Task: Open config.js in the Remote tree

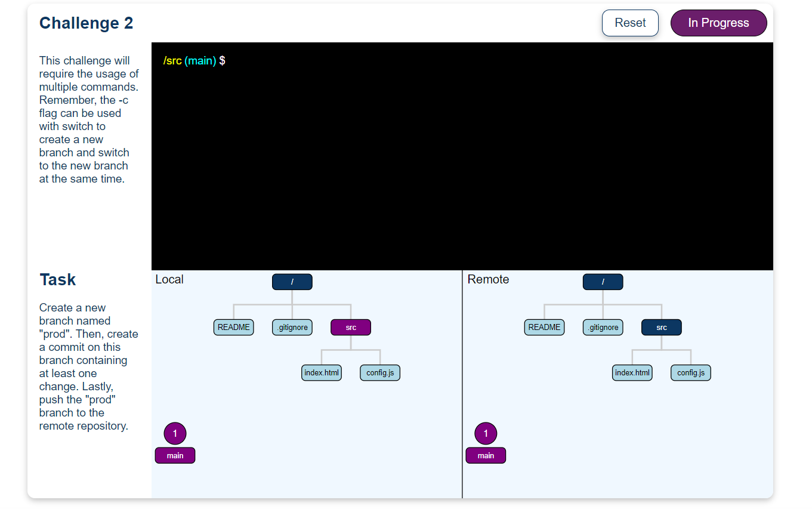Action: click(690, 372)
